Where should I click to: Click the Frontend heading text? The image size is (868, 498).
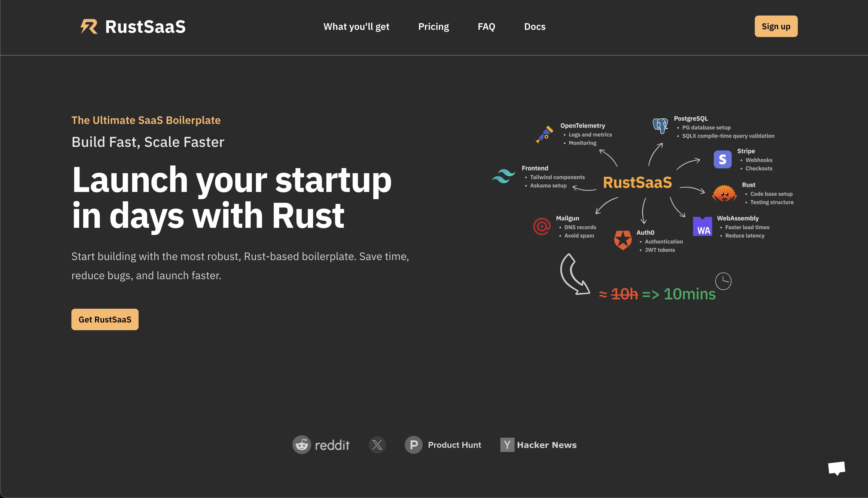tap(535, 168)
